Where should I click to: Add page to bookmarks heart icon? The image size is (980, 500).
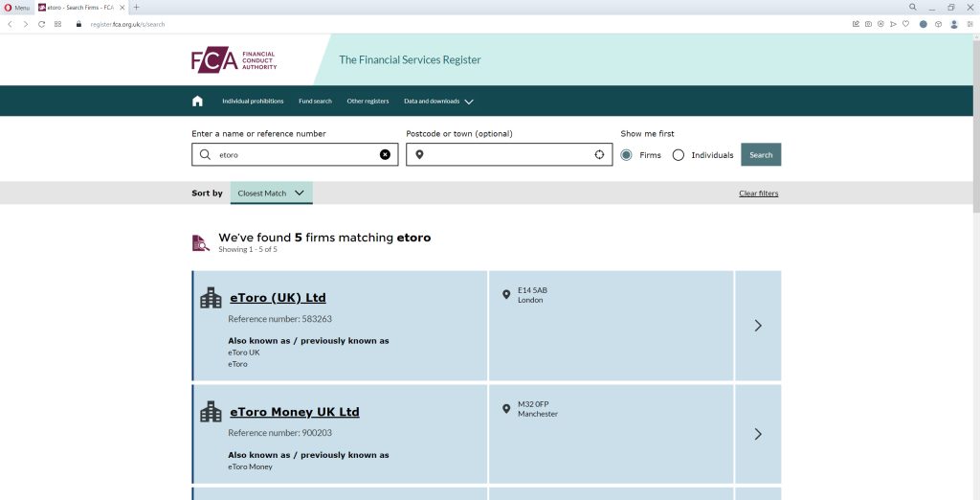point(905,24)
